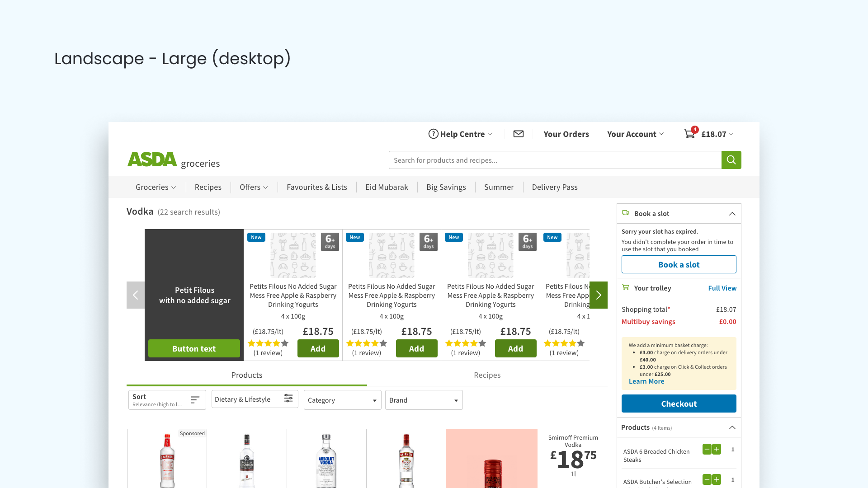Viewport: 868px width, 488px height.
Task: Go to previous carousel slide arrow
Action: click(x=136, y=295)
